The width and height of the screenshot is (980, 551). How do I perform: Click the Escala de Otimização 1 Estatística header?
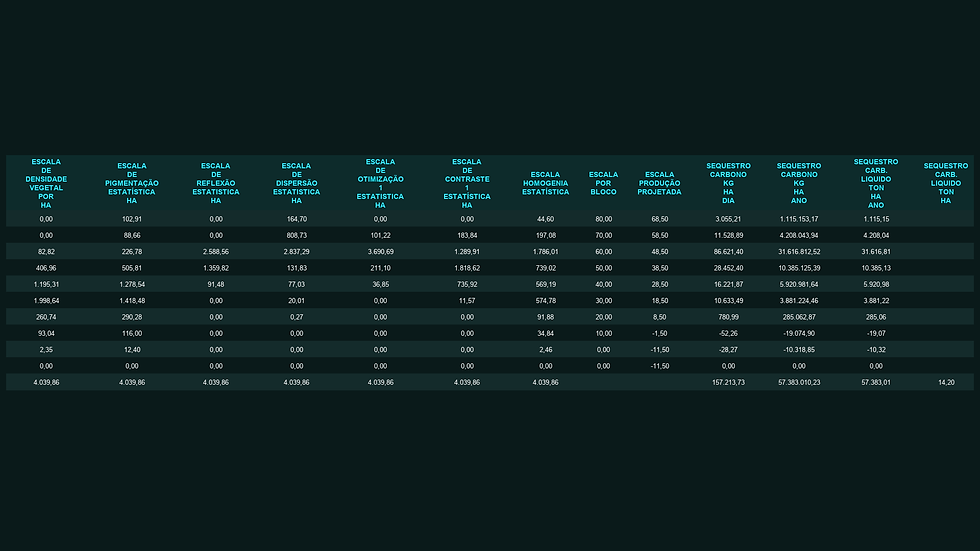tap(380, 184)
